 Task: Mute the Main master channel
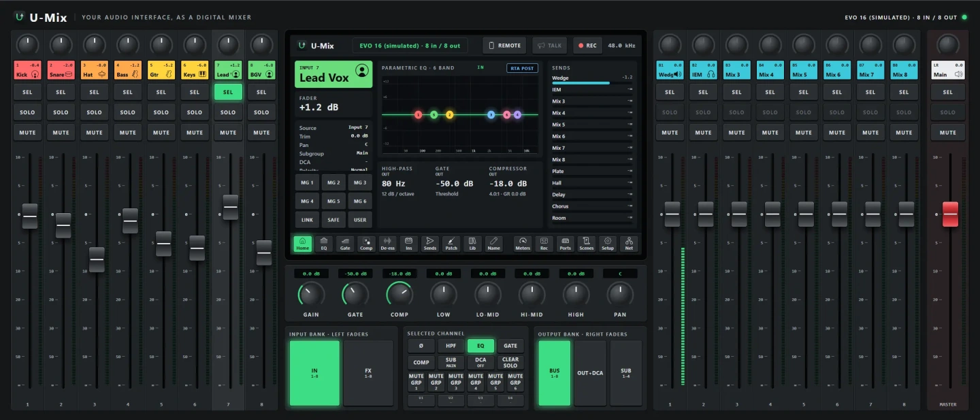click(948, 133)
